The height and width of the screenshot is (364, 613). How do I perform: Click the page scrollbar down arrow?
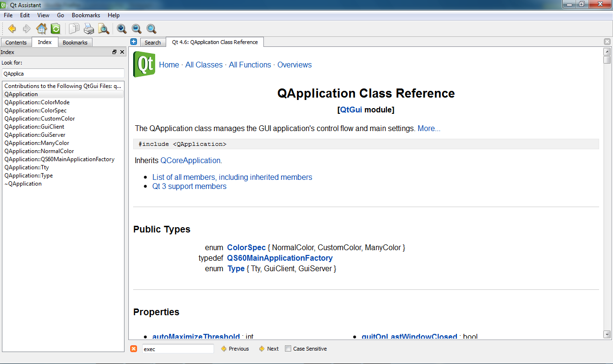pyautogui.click(x=607, y=334)
